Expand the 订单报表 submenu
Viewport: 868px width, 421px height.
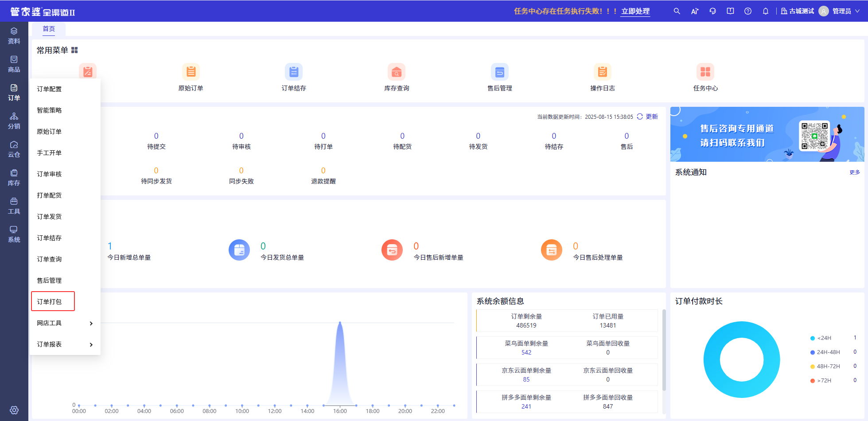pyautogui.click(x=65, y=344)
